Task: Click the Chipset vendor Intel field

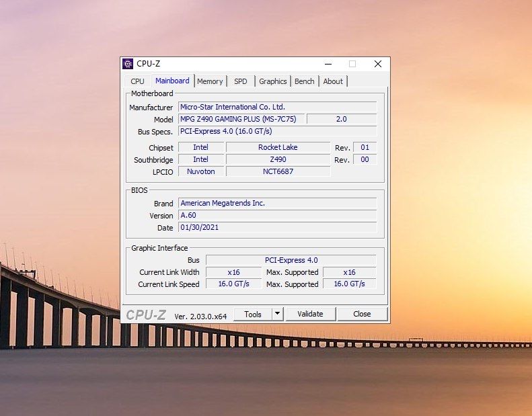Action: [x=201, y=147]
